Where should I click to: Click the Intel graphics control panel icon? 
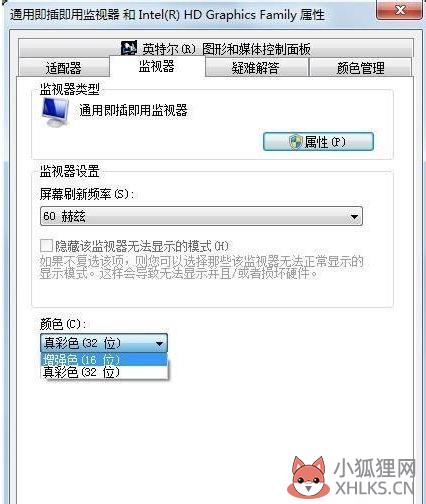(x=129, y=48)
